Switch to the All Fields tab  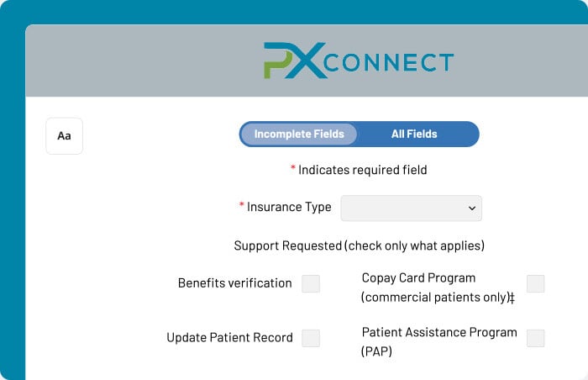point(414,134)
